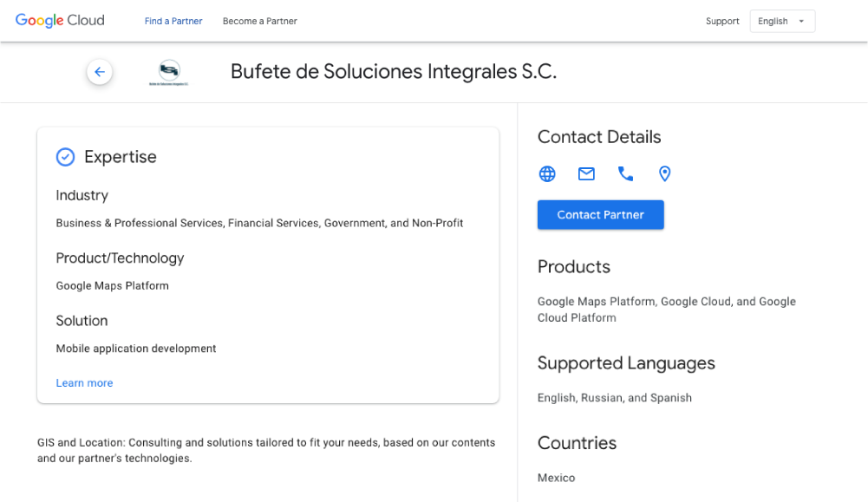Click the Countries heading
Screen dimensions: 868x502
coord(577,443)
